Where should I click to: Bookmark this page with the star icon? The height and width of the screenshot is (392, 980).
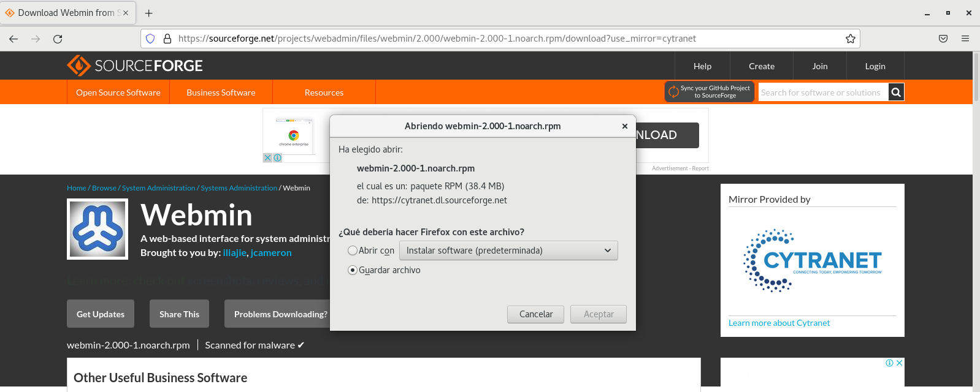coord(850,39)
